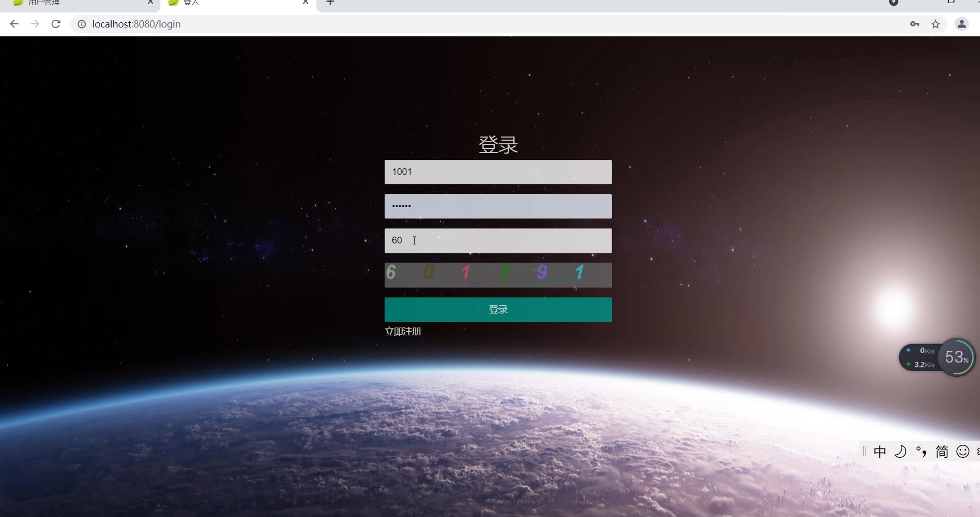Toggle IME Chinese mode 中 icon
Image resolution: width=980 pixels, height=517 pixels.
pos(880,452)
